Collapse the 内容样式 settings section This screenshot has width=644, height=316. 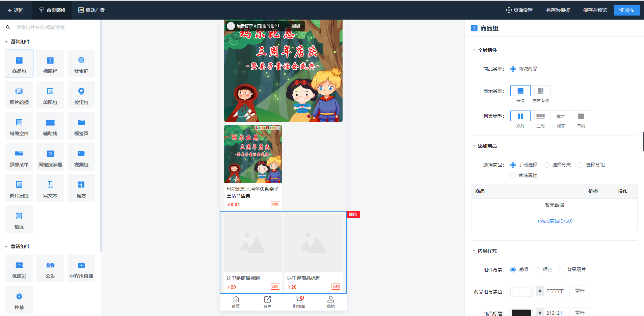474,251
